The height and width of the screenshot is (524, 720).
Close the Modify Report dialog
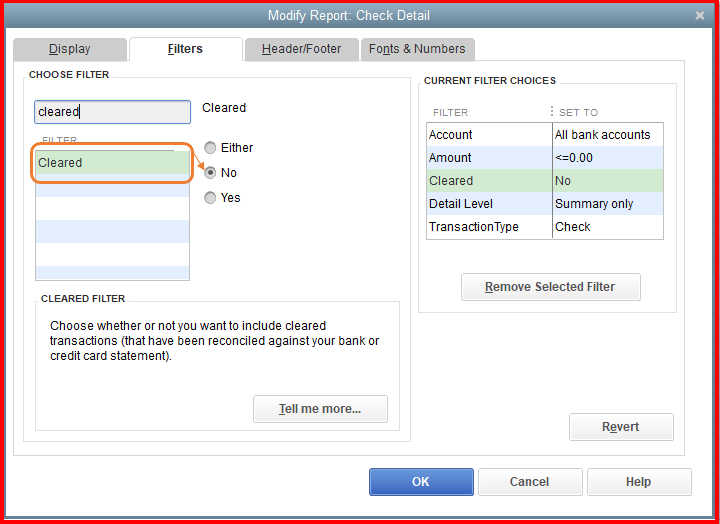[699, 15]
